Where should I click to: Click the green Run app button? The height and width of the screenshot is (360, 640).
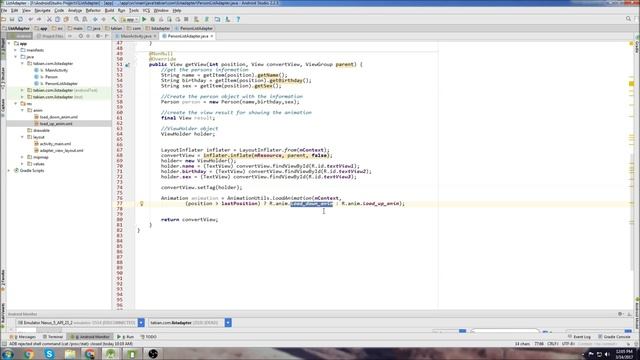click(x=144, y=19)
